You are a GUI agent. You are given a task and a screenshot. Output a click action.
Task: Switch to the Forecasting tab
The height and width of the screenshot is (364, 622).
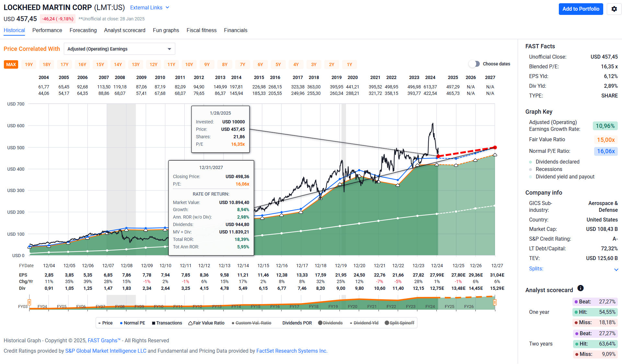[x=83, y=30]
